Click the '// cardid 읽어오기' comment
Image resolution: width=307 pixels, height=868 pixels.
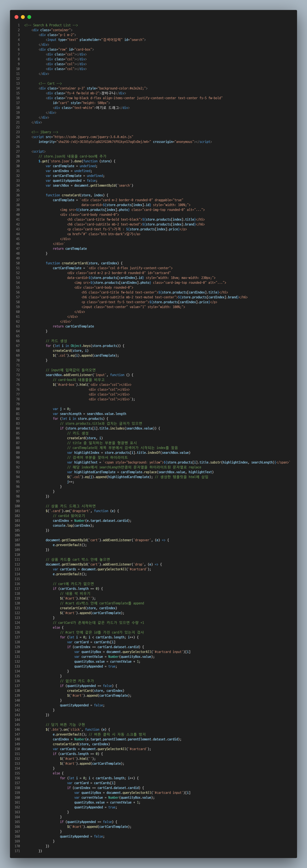pos(69,516)
